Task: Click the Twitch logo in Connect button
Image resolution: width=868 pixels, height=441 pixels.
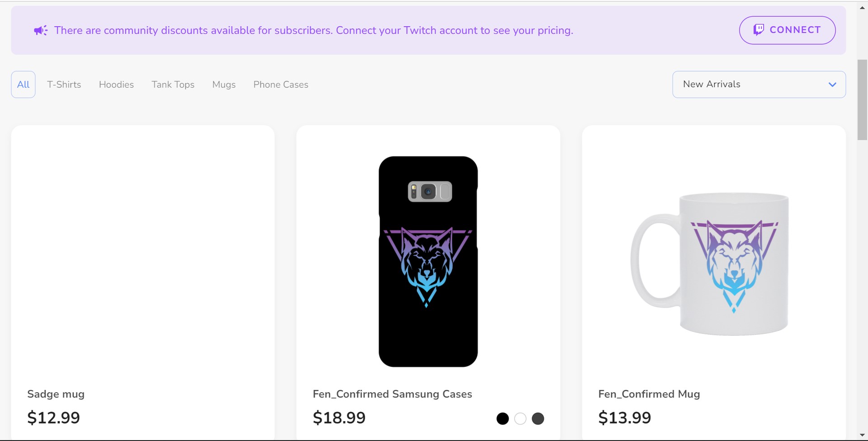Action: point(759,30)
